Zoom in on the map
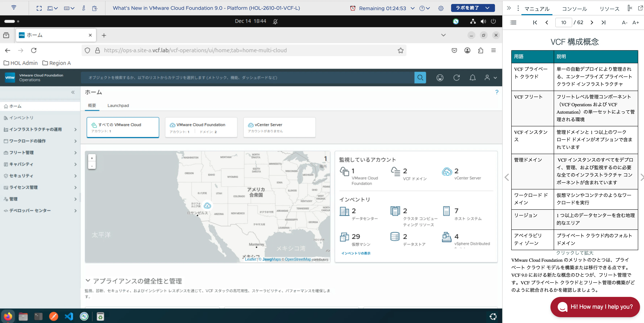 tap(92, 158)
